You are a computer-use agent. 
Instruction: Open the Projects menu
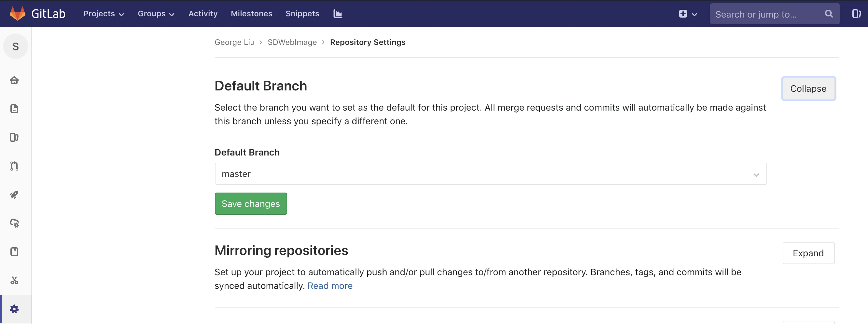(x=104, y=13)
